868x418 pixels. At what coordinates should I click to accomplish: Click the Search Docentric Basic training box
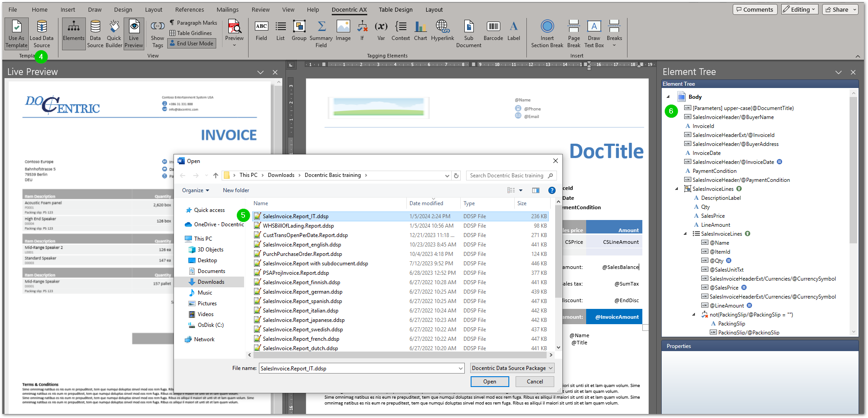click(511, 176)
